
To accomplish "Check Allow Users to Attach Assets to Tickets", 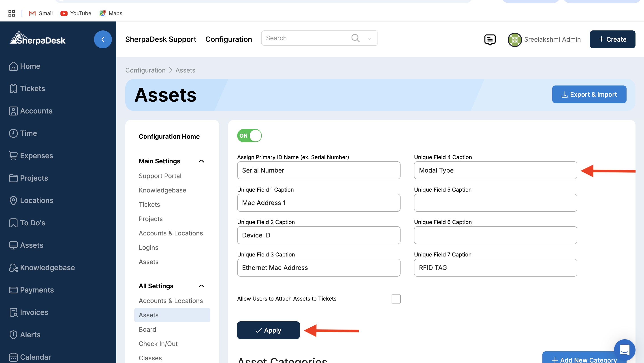I will click(396, 299).
